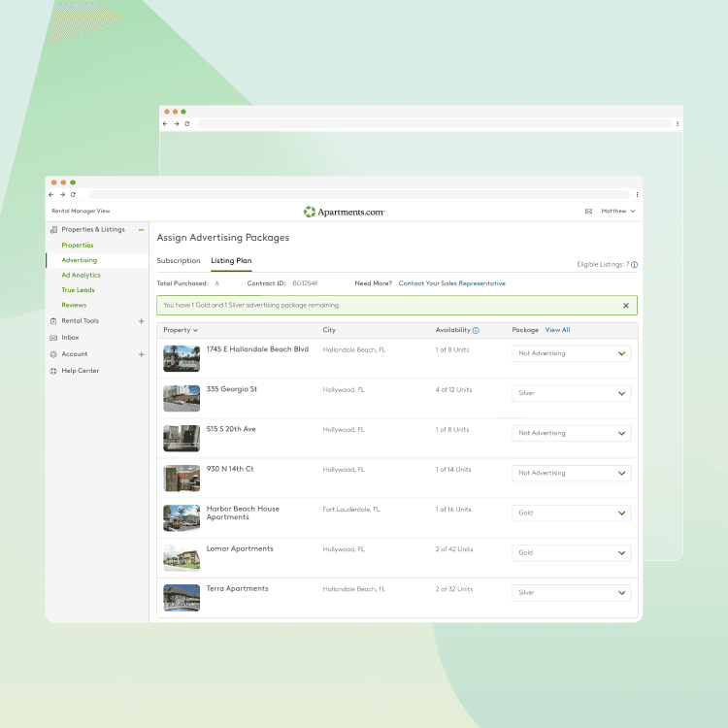Click the Eligible Listings info icon
Viewport: 728px width, 728px height.
tap(634, 265)
